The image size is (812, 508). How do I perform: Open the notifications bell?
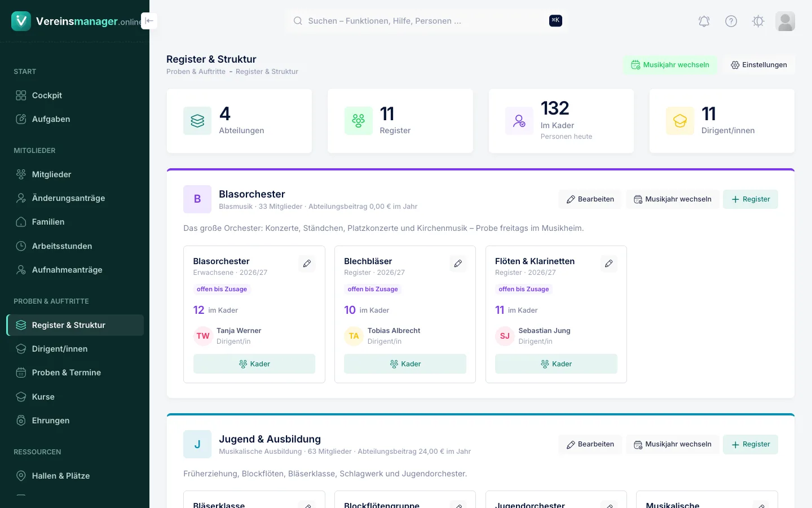[x=704, y=21]
